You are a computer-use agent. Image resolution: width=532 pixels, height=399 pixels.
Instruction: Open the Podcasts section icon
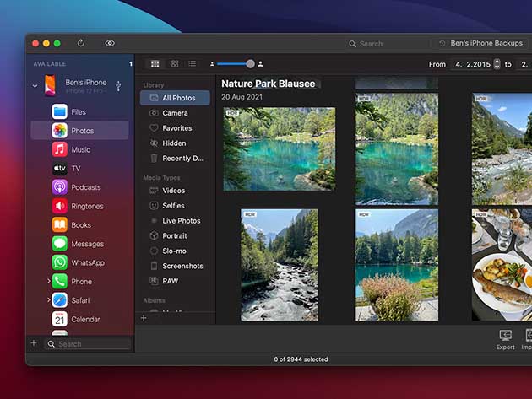(x=59, y=187)
